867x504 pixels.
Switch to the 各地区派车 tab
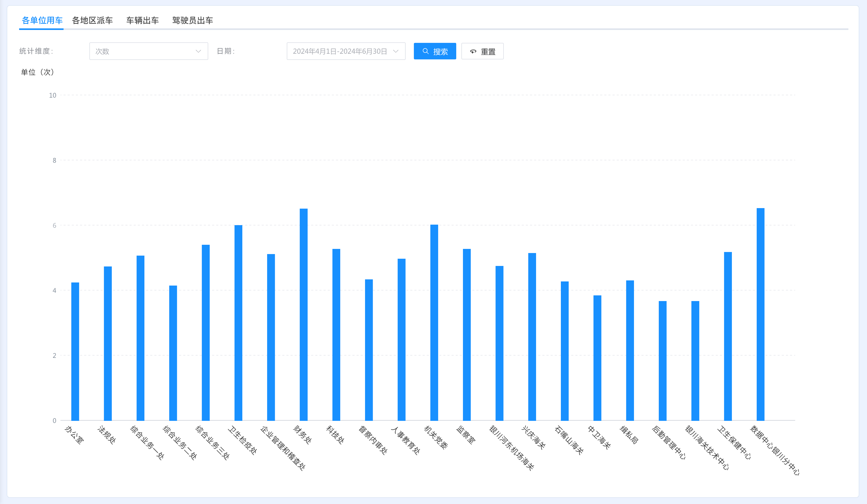[92, 21]
